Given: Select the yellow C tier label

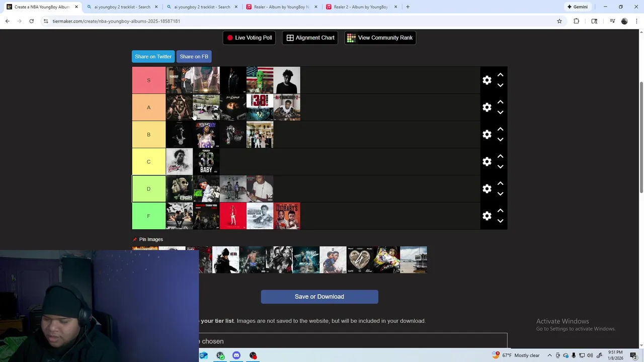Looking at the screenshot, I should coord(148,162).
